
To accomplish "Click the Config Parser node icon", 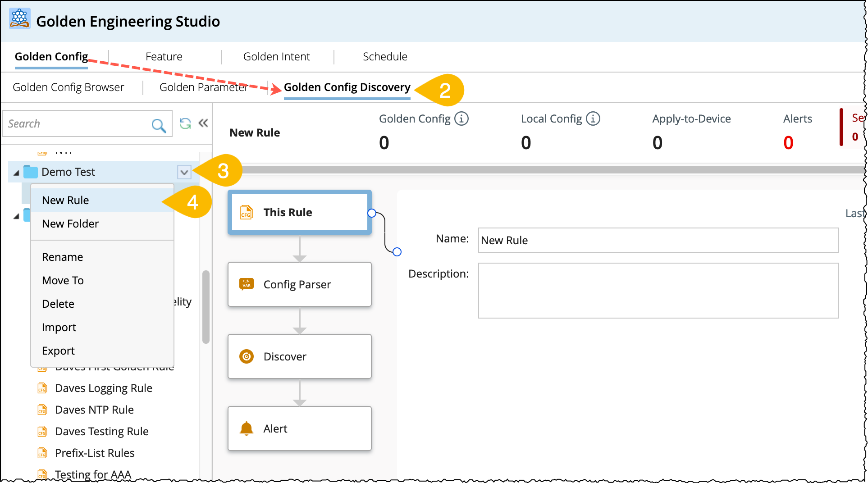I will point(247,284).
